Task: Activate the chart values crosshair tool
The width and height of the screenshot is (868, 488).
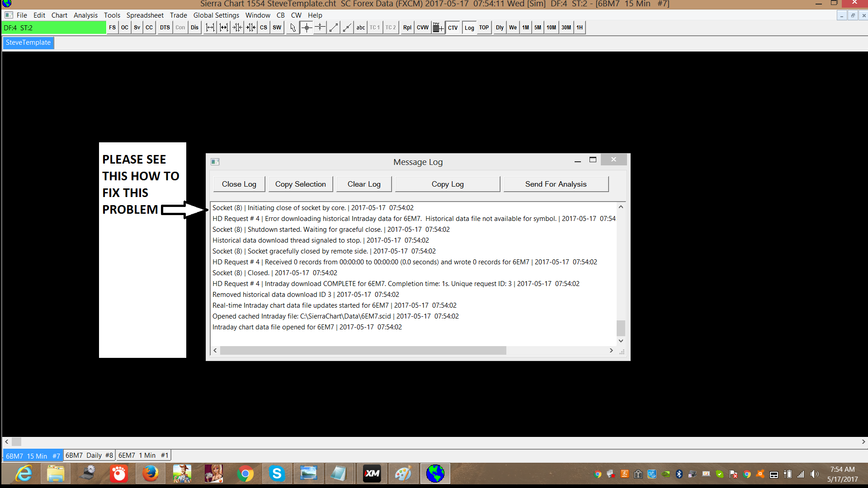Action: [x=307, y=28]
